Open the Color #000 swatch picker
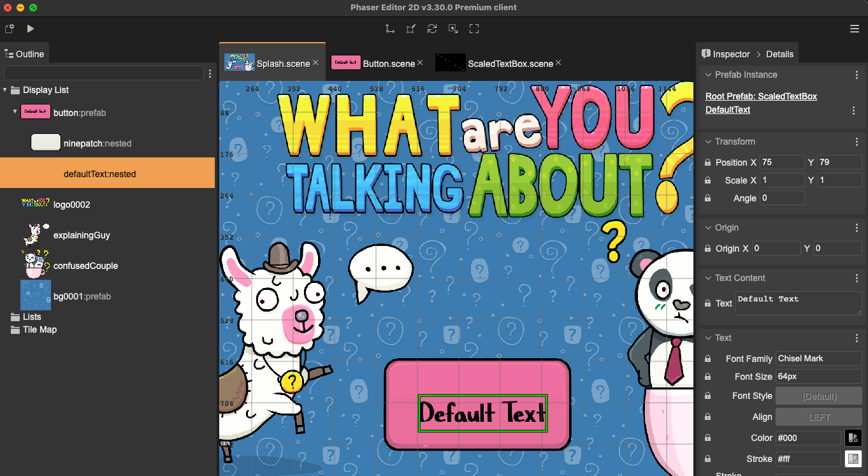The height and width of the screenshot is (476, 868). [853, 438]
